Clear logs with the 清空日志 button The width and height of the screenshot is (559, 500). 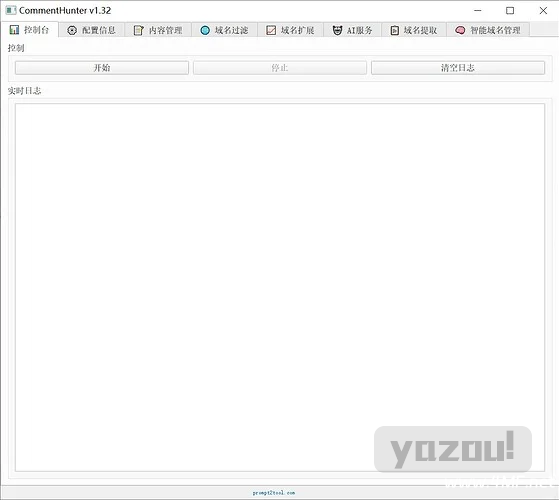point(458,68)
